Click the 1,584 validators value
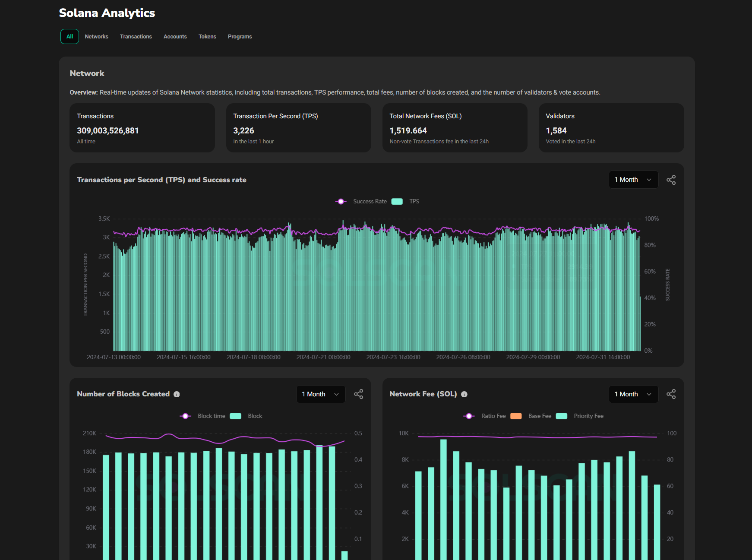 coord(556,130)
